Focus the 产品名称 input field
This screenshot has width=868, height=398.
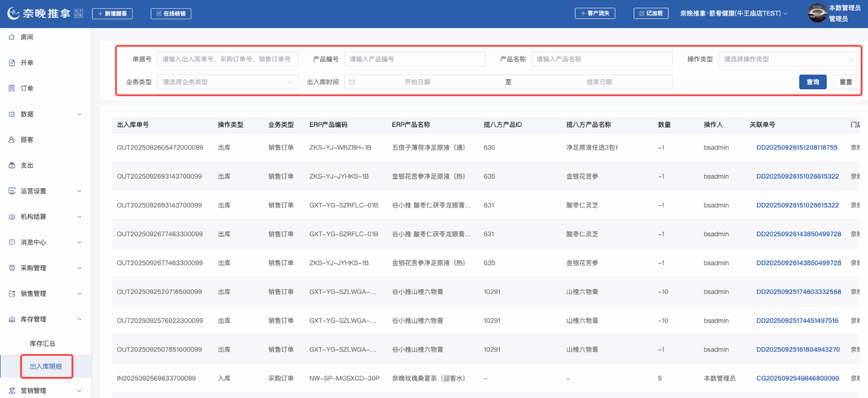pos(601,59)
